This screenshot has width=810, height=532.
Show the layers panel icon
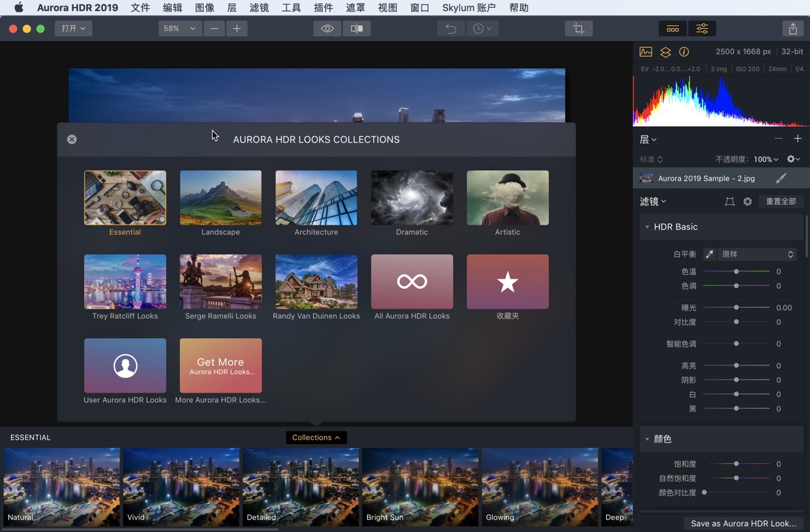(x=665, y=52)
